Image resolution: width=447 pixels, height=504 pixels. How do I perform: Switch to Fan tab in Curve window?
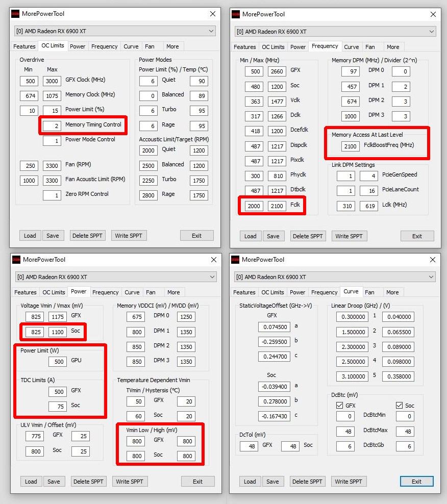[x=369, y=292]
